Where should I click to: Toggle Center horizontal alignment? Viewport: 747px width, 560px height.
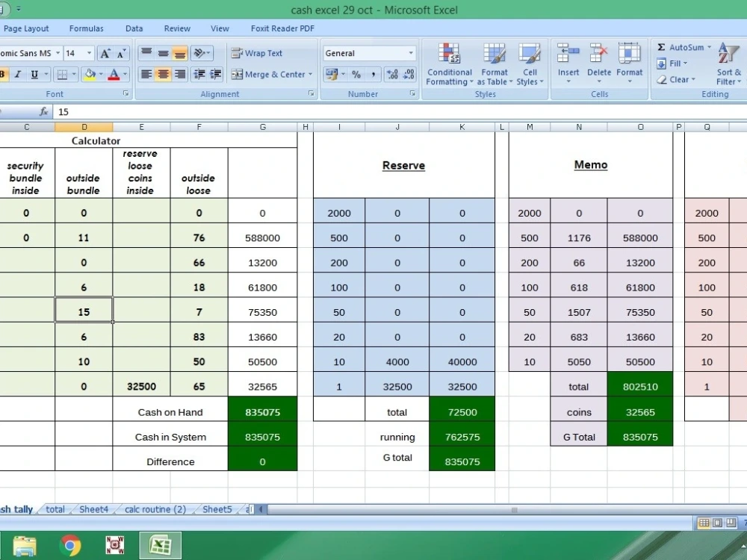tap(163, 74)
